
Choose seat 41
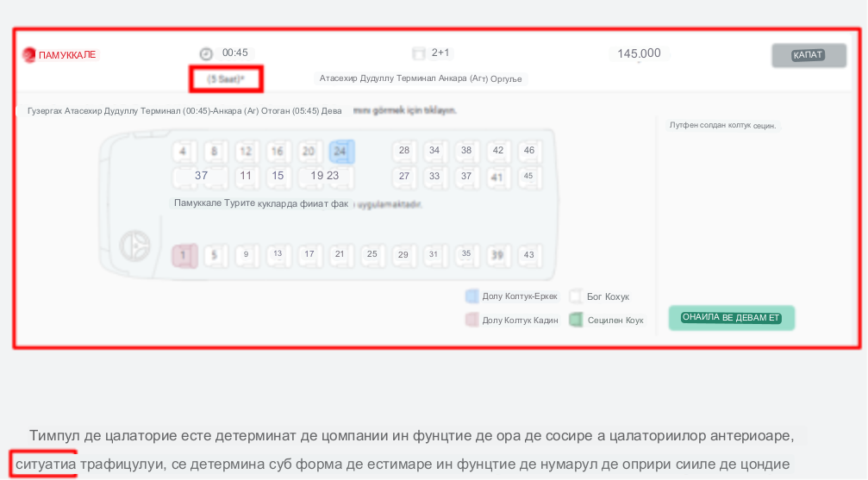[497, 177]
